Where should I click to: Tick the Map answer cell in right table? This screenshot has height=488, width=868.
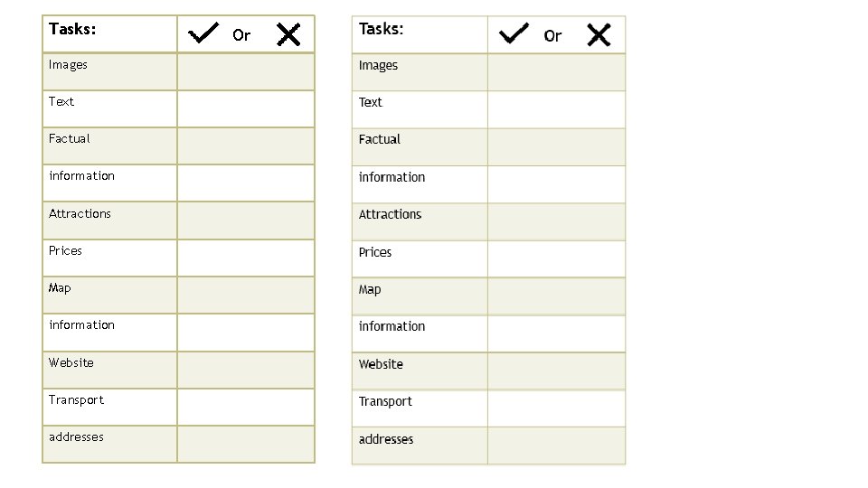pos(556,296)
